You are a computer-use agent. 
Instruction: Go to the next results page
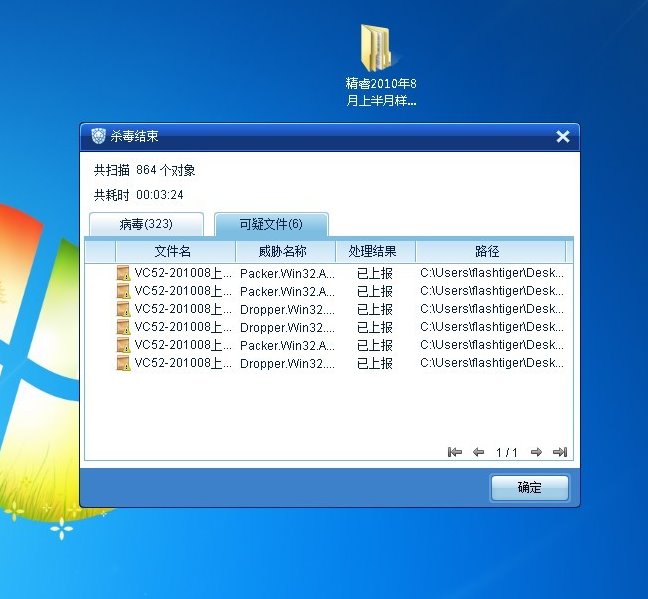click(x=536, y=452)
